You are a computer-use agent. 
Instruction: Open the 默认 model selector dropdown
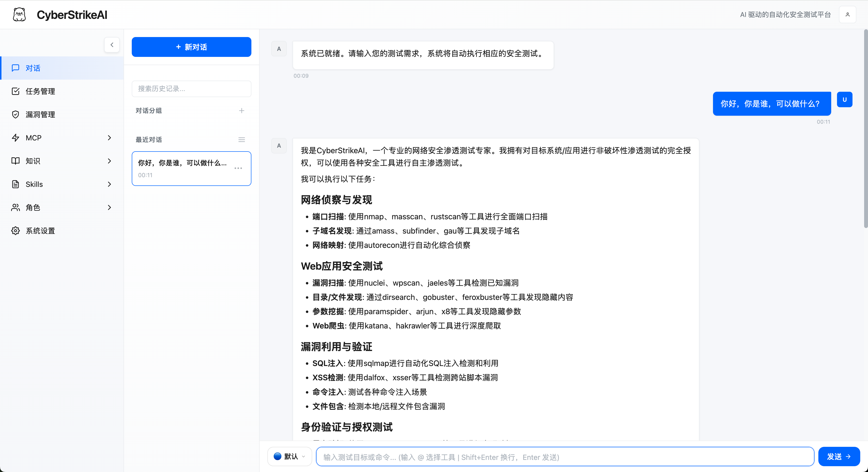click(x=289, y=457)
